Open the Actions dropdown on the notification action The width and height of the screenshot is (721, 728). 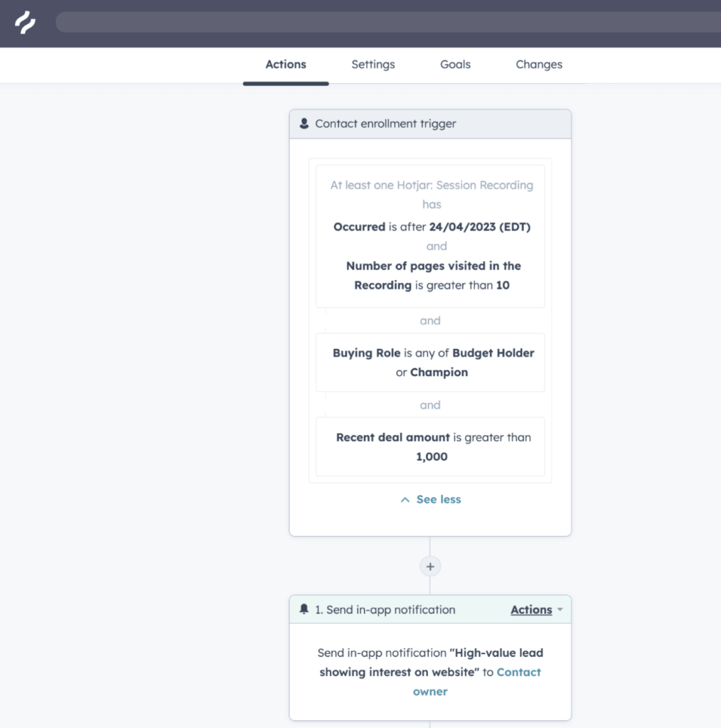coord(531,609)
